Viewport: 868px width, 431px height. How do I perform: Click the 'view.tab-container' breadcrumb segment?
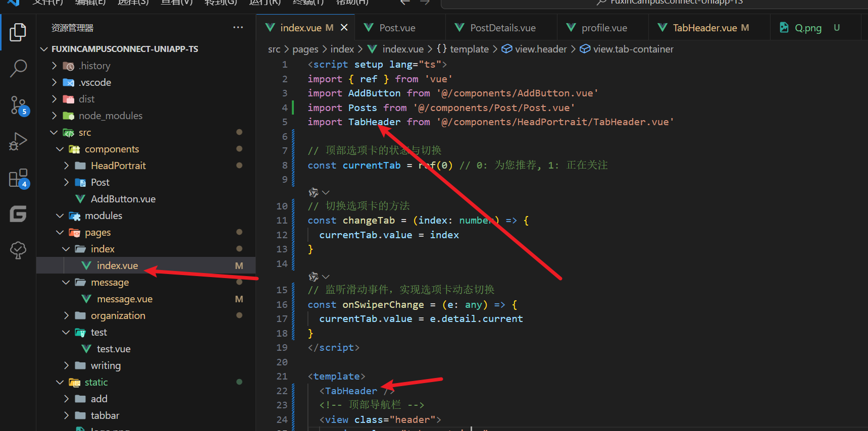pos(633,49)
